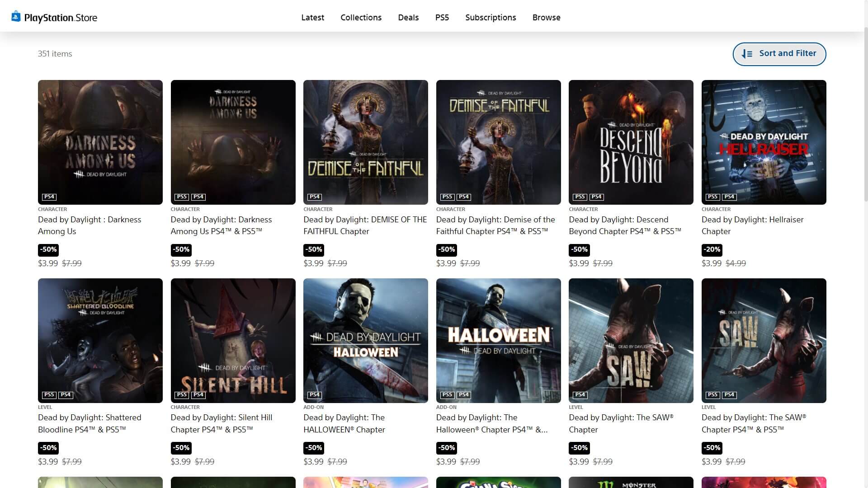This screenshot has width=868, height=488.
Task: Click PS4 badge on The SAW Chapter cover
Action: (580, 395)
